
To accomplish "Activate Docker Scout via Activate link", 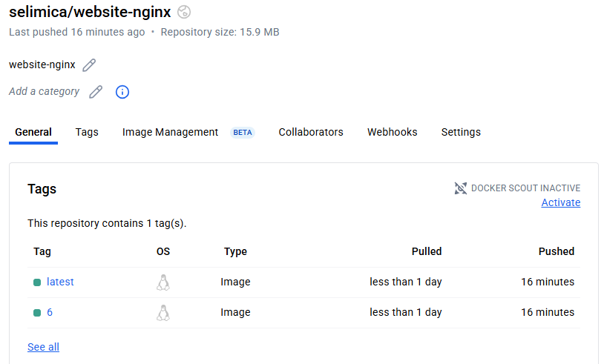I will [x=560, y=202].
